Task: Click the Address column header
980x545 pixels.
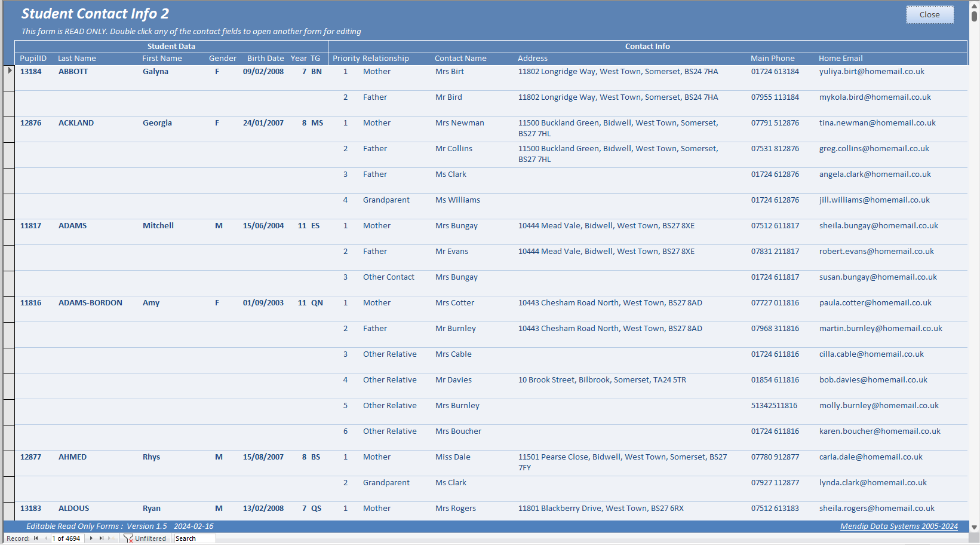Action: (533, 59)
